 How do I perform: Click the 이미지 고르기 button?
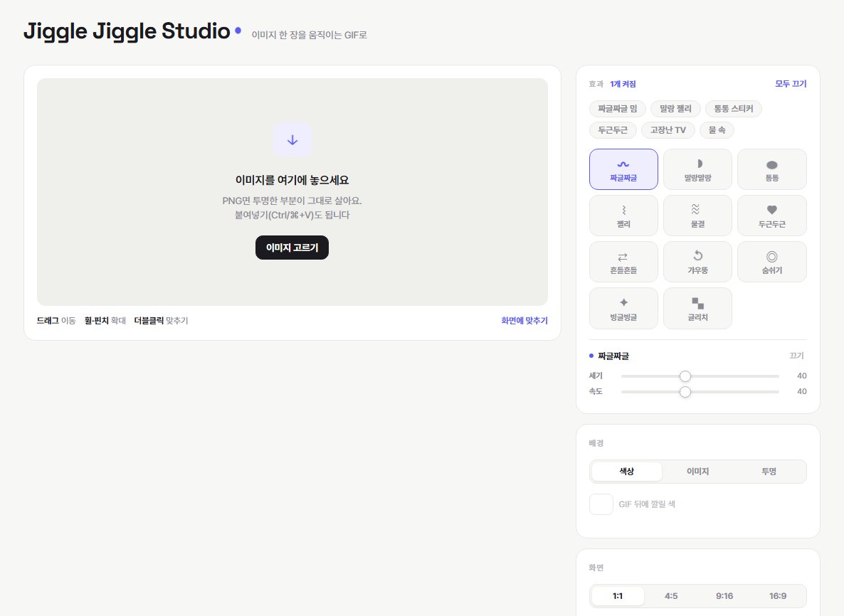(292, 248)
